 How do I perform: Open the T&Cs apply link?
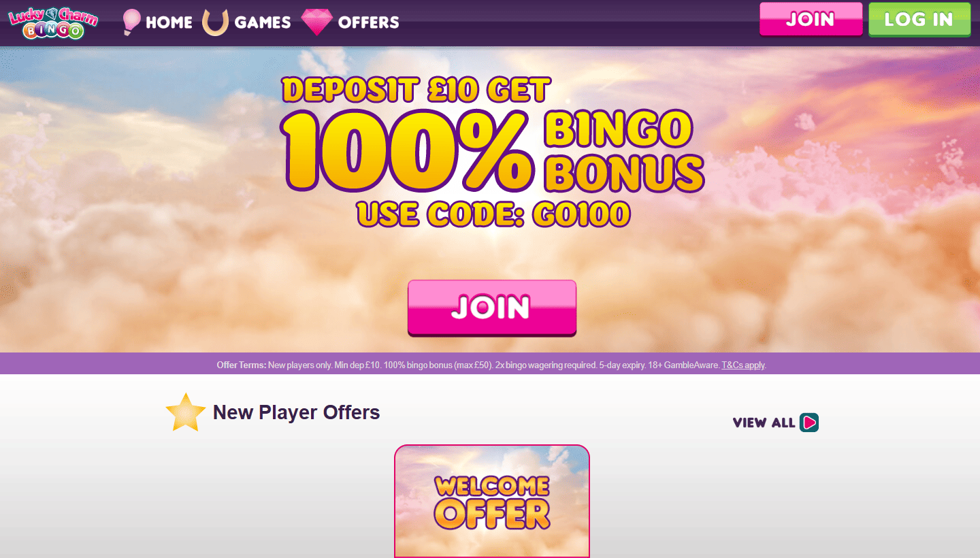tap(743, 365)
